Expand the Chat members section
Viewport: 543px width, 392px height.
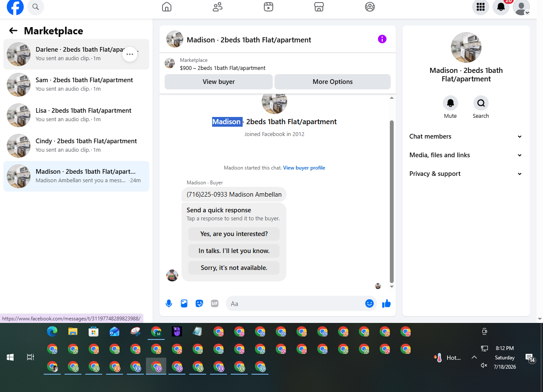tap(466, 136)
